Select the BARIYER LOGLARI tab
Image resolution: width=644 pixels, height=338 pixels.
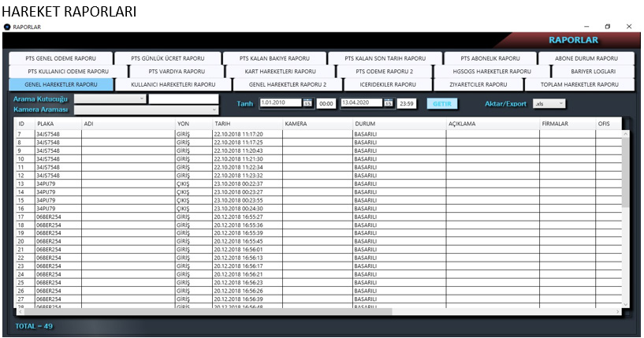coord(593,71)
